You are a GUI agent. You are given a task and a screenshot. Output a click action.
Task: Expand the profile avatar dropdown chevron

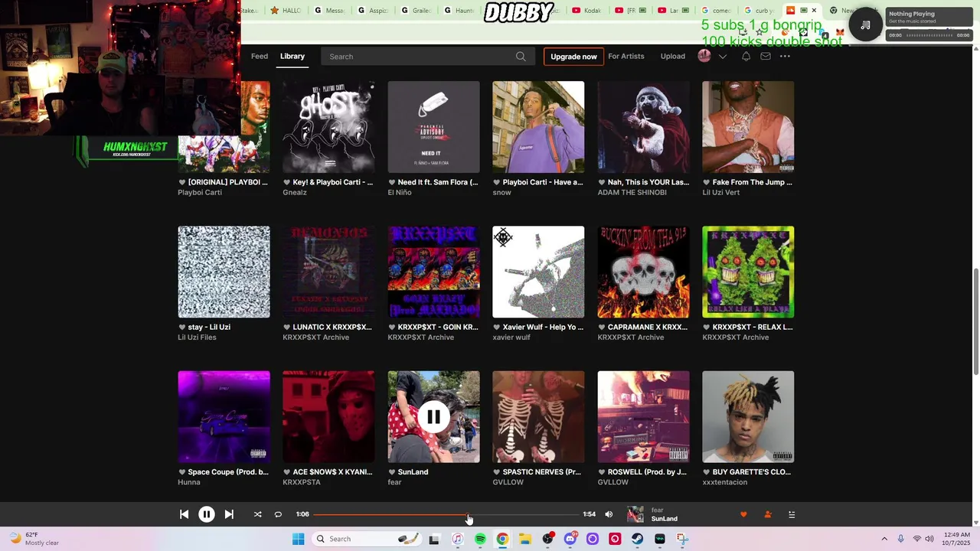click(x=722, y=56)
